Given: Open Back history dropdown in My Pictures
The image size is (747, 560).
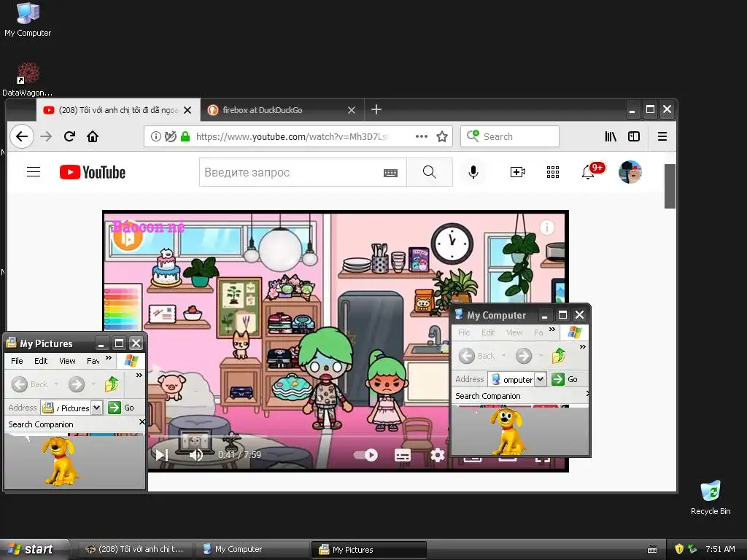Looking at the screenshot, I should pos(56,384).
